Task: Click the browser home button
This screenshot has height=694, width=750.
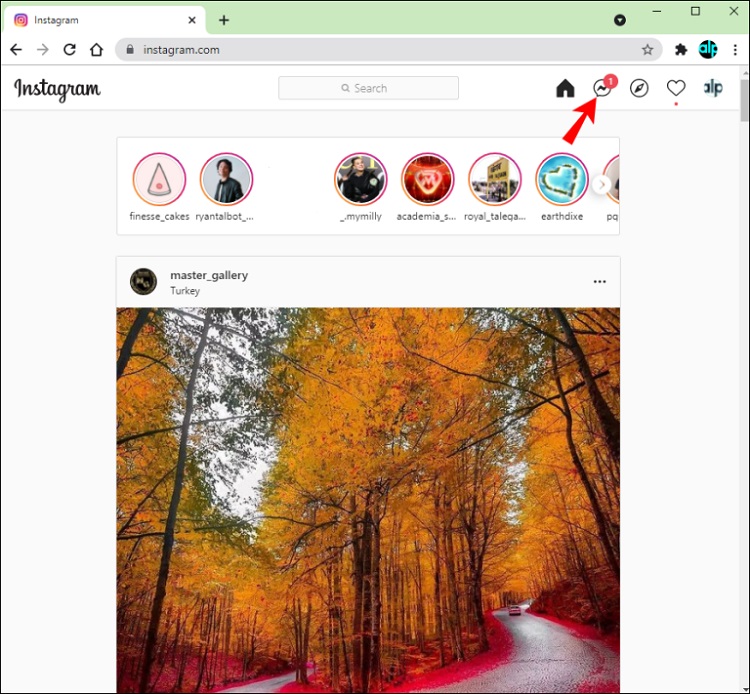Action: pos(96,50)
